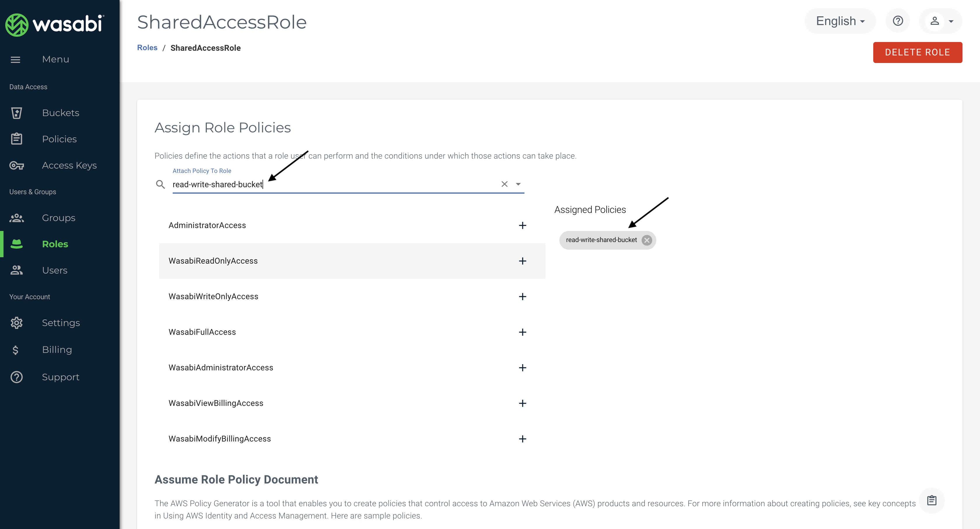Go to Buckets in the sidebar

[61, 113]
